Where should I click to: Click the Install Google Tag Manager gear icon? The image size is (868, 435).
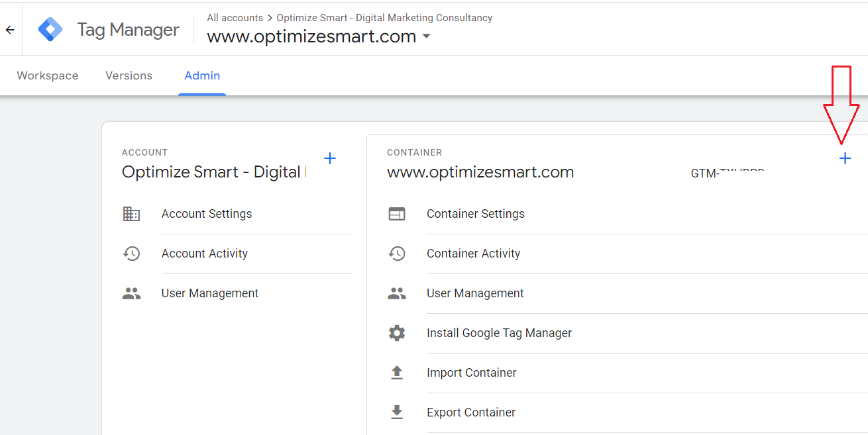(397, 333)
